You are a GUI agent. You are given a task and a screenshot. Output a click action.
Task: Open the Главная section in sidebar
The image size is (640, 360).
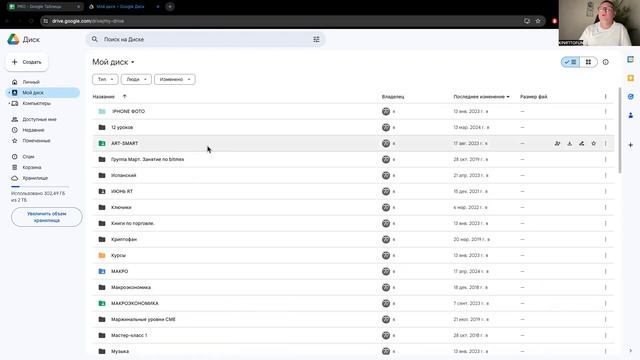pyautogui.click(x=31, y=82)
